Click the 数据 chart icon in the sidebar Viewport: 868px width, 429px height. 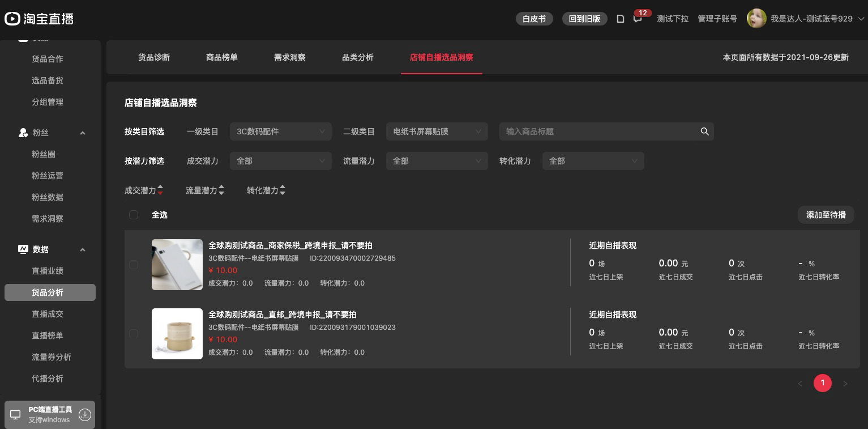pyautogui.click(x=23, y=249)
